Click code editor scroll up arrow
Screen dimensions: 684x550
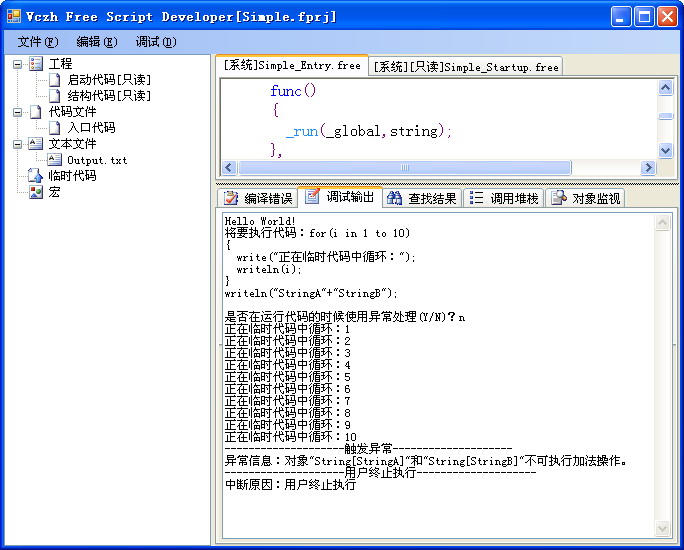[x=665, y=88]
